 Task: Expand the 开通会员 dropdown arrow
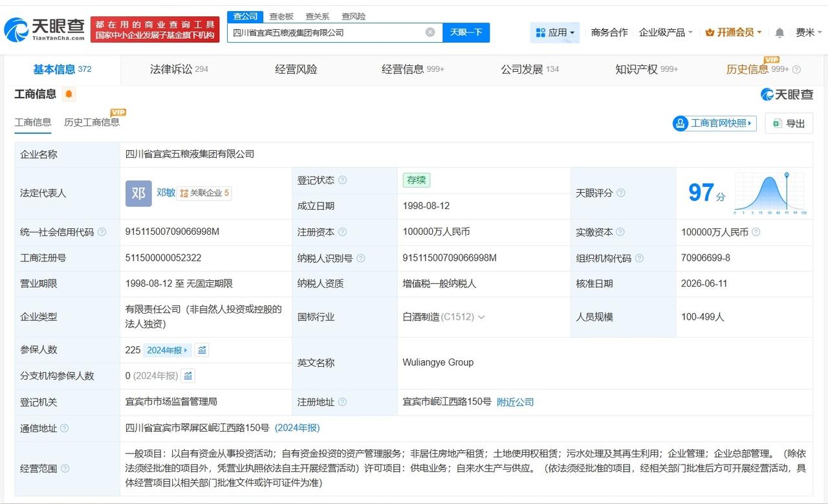(x=759, y=32)
